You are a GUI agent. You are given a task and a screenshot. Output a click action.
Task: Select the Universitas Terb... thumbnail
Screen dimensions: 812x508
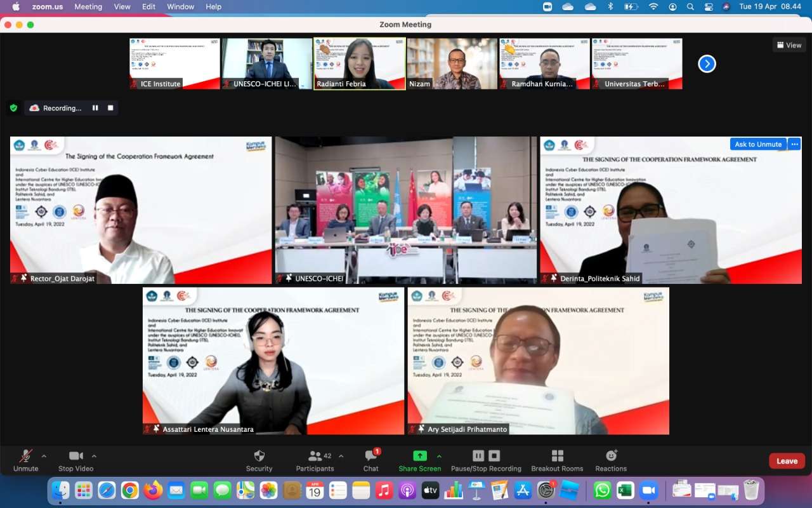click(637, 63)
